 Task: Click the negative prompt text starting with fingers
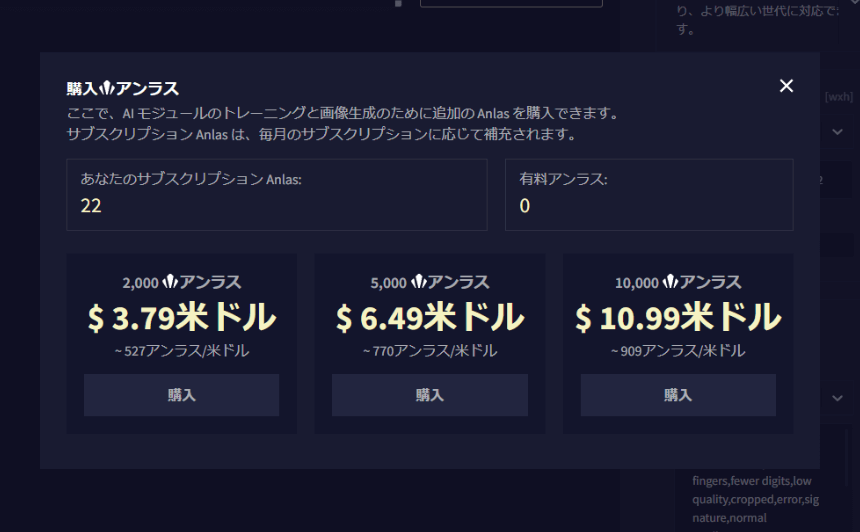tap(755, 499)
